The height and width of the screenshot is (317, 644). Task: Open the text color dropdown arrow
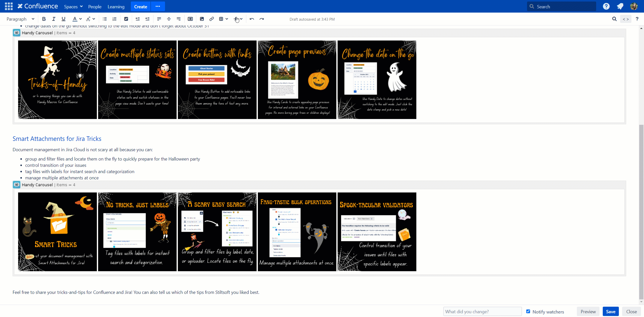80,19
